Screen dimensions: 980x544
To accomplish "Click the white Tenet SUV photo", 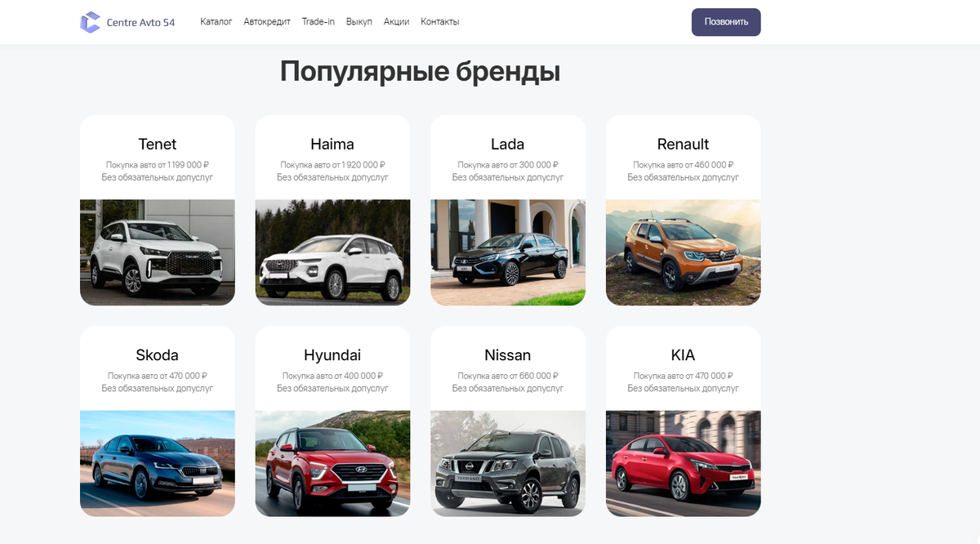I will (x=158, y=252).
